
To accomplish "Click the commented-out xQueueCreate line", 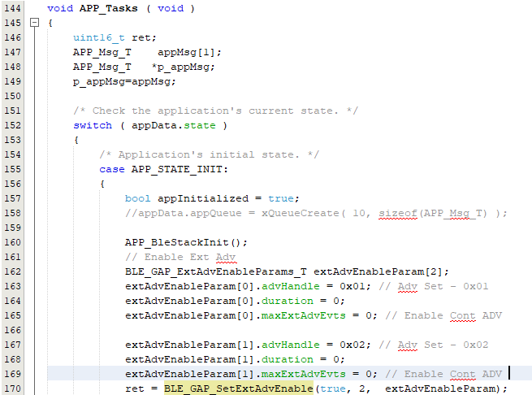I will [315, 213].
